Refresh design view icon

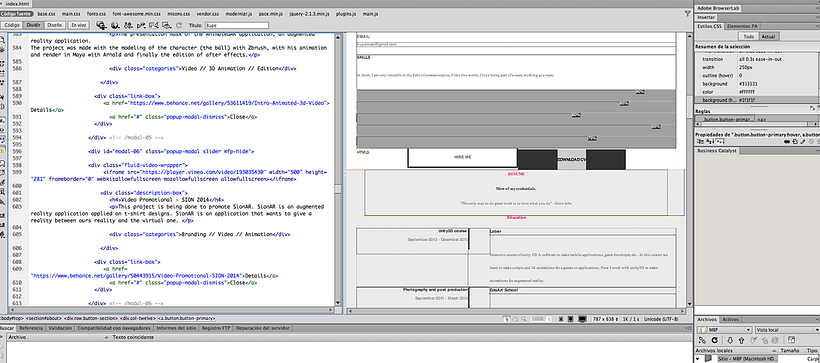pyautogui.click(x=179, y=25)
